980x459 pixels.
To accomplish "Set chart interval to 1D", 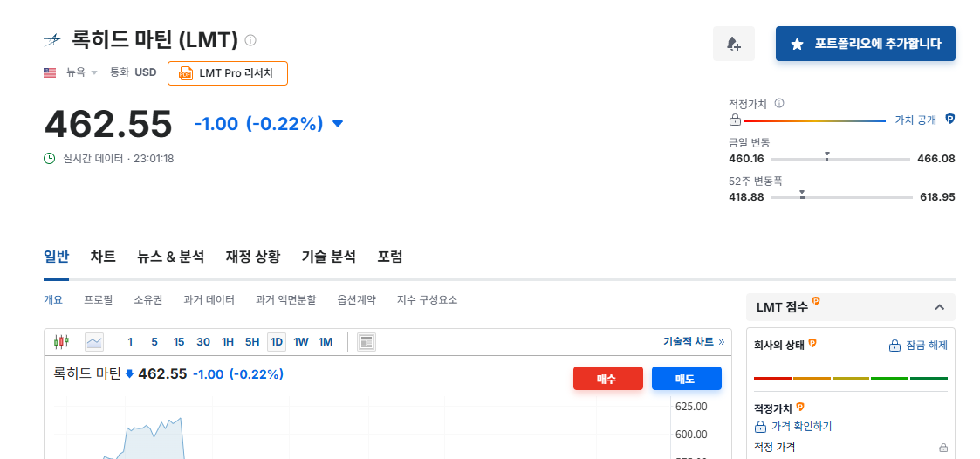I will coord(277,342).
